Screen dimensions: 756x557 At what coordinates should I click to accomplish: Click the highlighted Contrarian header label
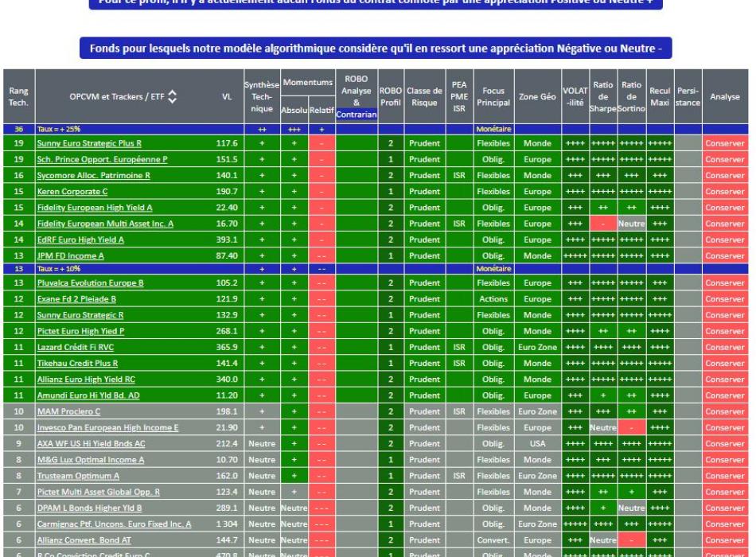(x=357, y=115)
